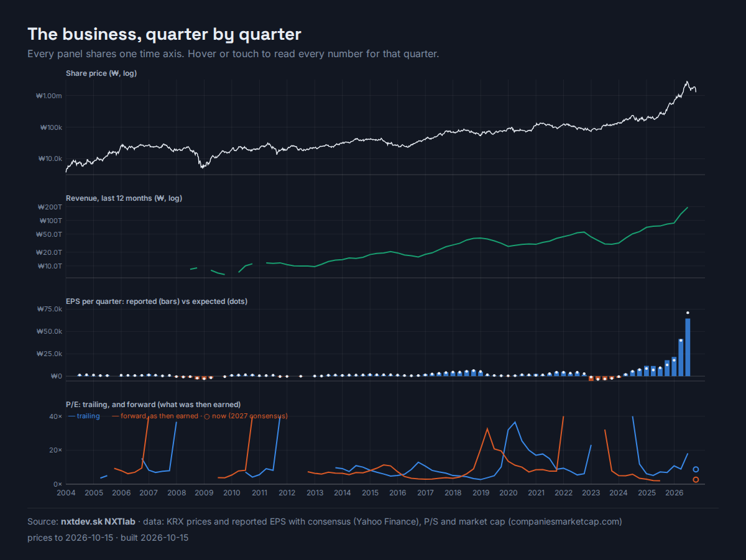
Task: Click the white expected-EPS dot above the tallest bar
Action: pos(688,313)
